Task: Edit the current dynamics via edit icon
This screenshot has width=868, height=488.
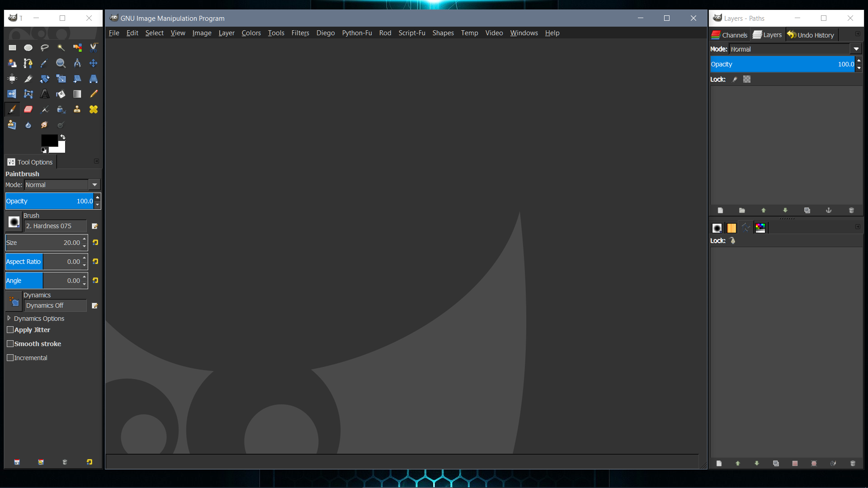Action: (94, 305)
